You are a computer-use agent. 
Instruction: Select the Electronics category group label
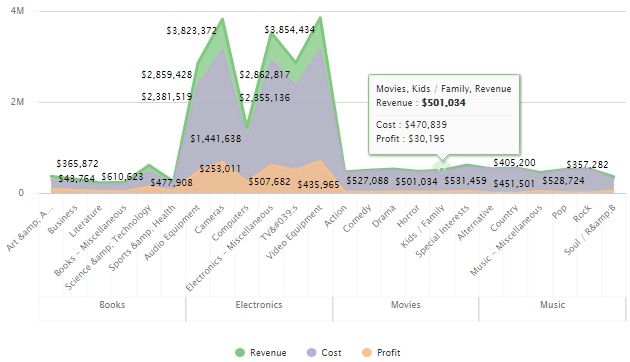tap(259, 305)
